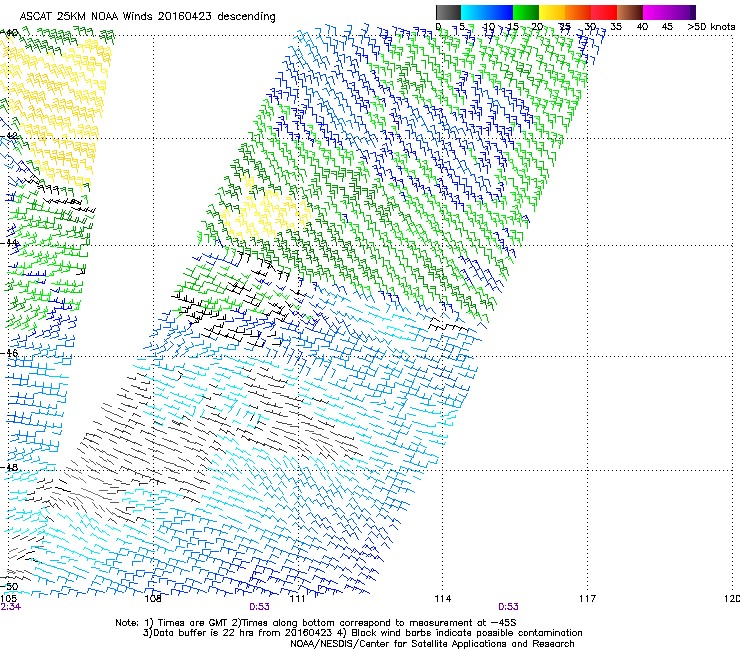
Task: Click the latitude label '-48'
Action: pyautogui.click(x=9, y=467)
